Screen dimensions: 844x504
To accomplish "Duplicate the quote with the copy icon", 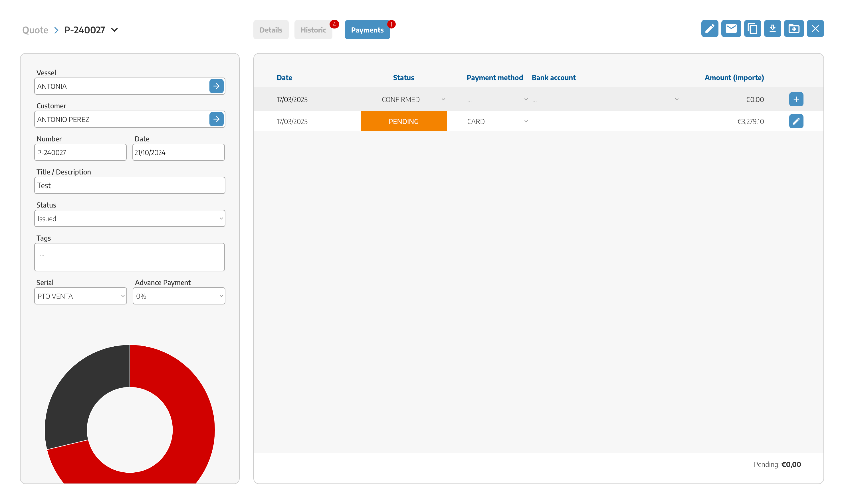I will point(752,29).
